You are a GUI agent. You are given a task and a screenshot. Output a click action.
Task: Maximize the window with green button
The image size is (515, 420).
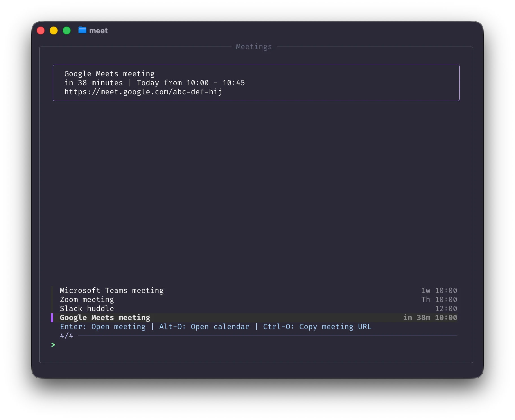click(67, 30)
